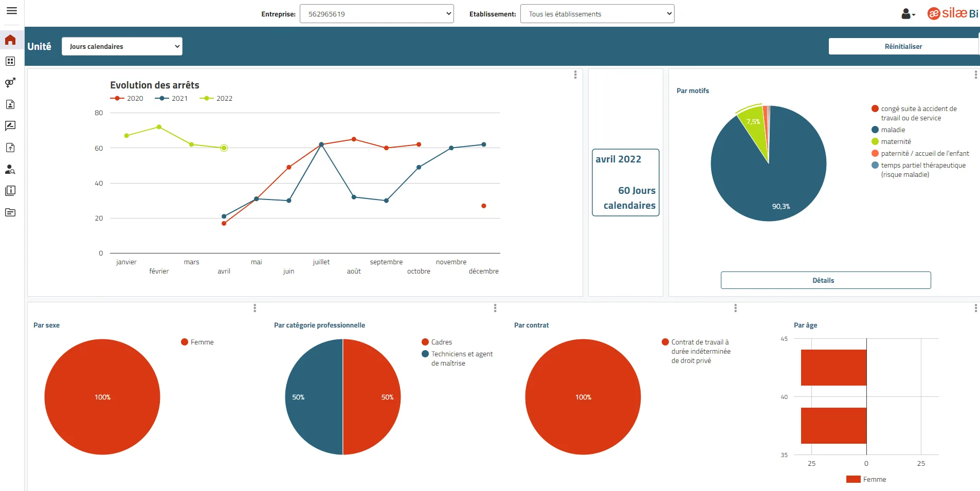980x491 pixels.
Task: Click the Evolution des arrêts title
Action: pos(155,85)
